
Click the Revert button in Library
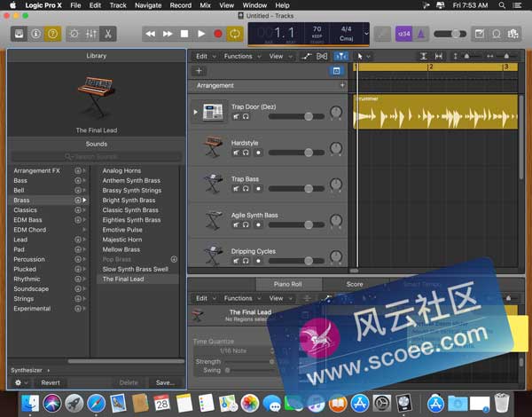click(x=51, y=382)
